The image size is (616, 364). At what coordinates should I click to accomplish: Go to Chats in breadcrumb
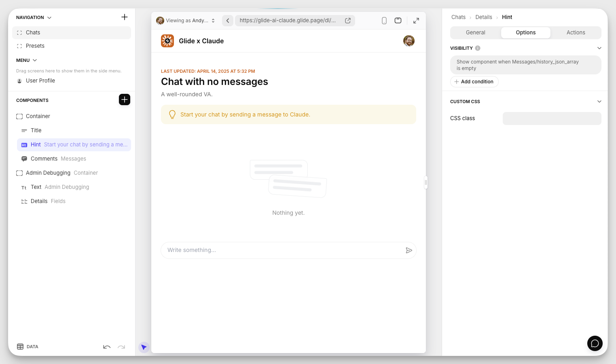coord(459,17)
